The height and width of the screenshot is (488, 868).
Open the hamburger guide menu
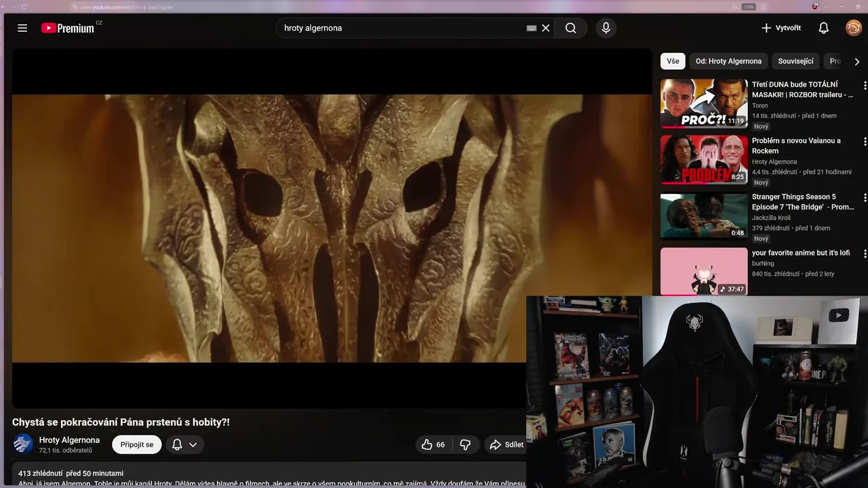tap(22, 28)
